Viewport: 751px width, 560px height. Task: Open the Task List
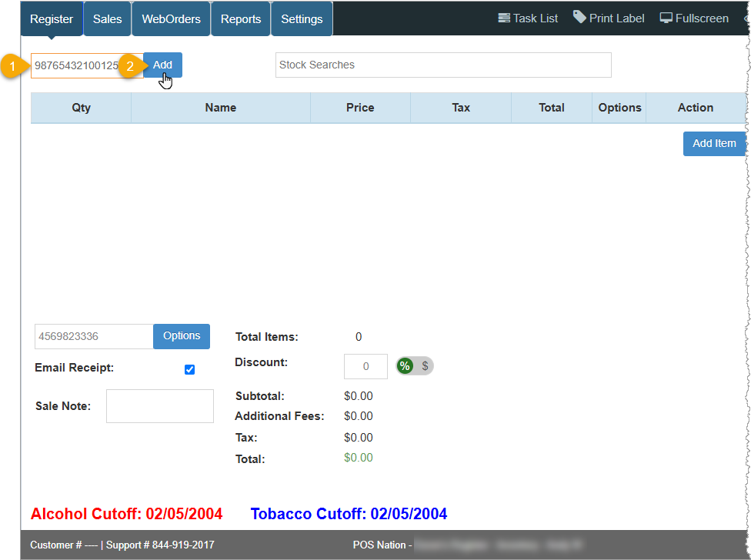[528, 18]
